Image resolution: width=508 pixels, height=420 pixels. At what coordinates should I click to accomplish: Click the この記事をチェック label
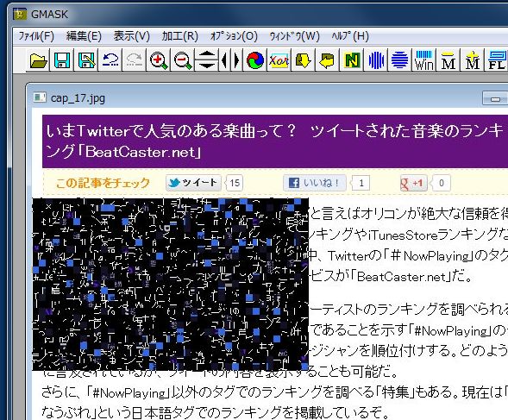(x=103, y=183)
